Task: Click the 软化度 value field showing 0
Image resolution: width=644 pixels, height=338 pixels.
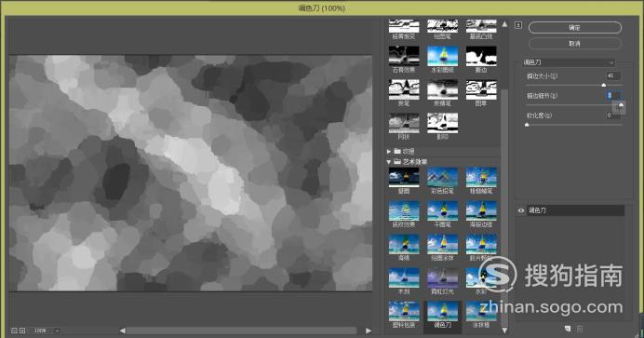Action: pyautogui.click(x=612, y=115)
